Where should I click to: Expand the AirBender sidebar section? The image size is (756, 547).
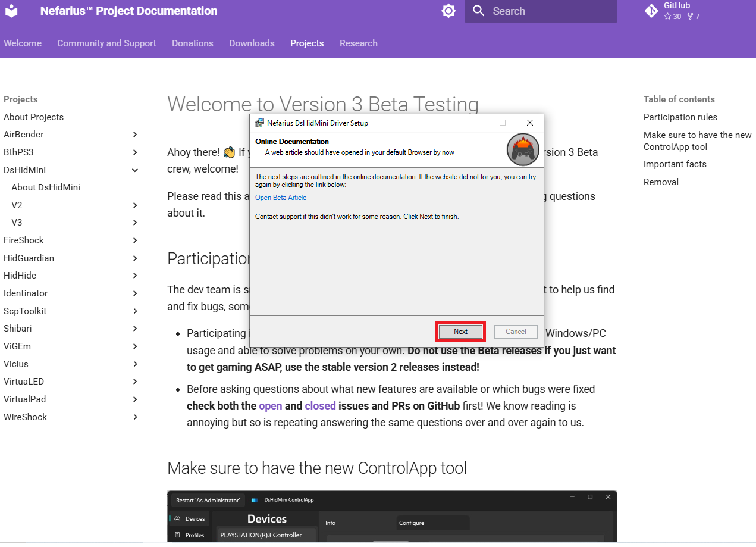(x=135, y=135)
